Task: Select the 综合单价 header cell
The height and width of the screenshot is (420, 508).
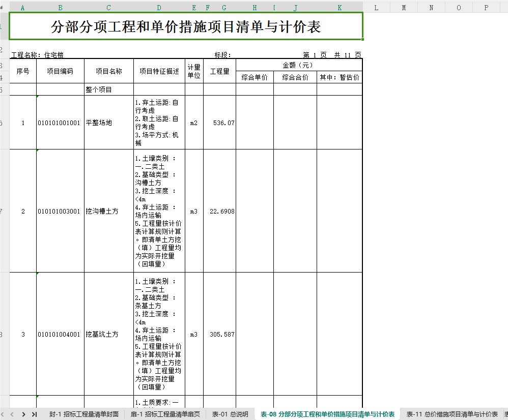Action: pyautogui.click(x=255, y=77)
